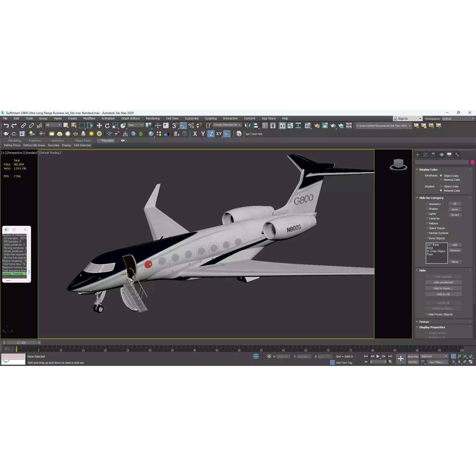Open the Create panel plus icon
Screen dimensions: 476x476
(x=417, y=154)
